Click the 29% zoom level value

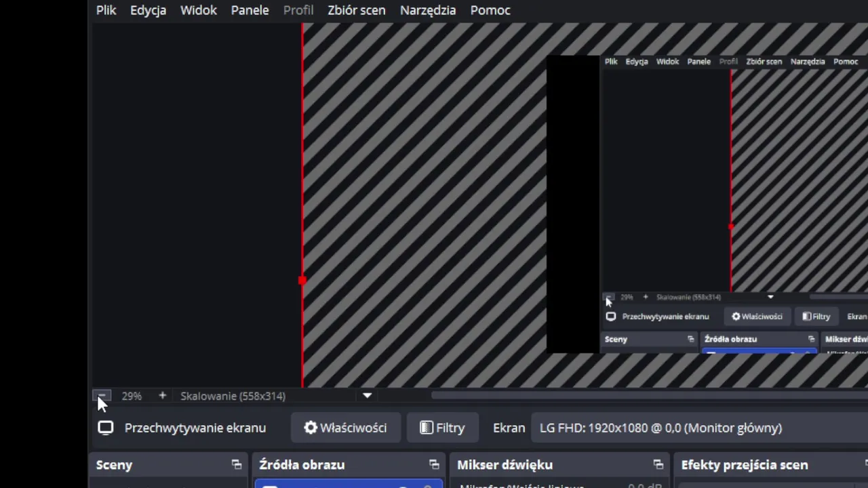[132, 396]
